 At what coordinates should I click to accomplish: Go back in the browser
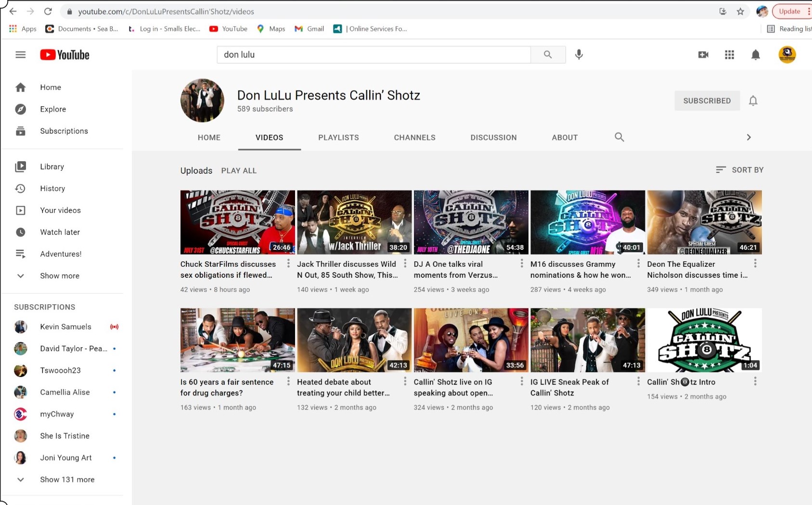pos(13,12)
